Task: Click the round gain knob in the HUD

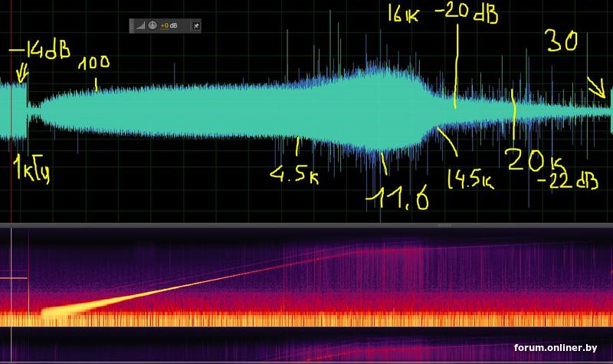Action: (152, 25)
